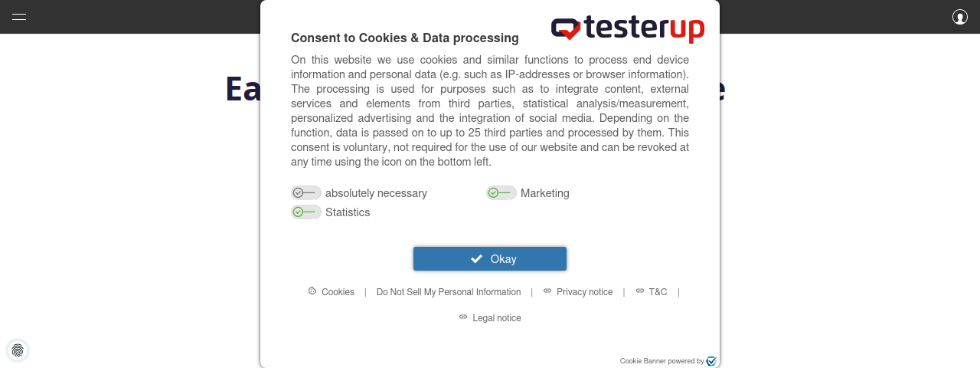Viewport: 980px width, 368px height.
Task: Click the Cookie Banner powered by text
Action: 661,361
